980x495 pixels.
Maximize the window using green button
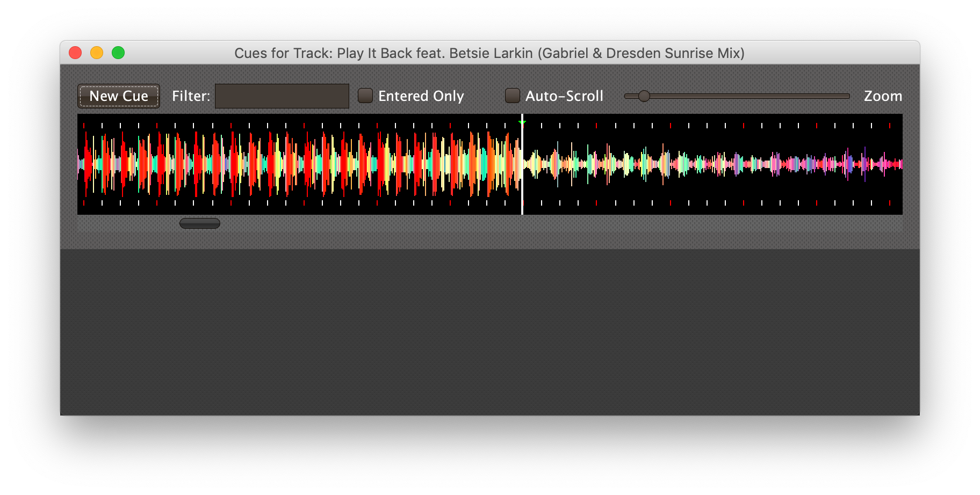pos(118,53)
